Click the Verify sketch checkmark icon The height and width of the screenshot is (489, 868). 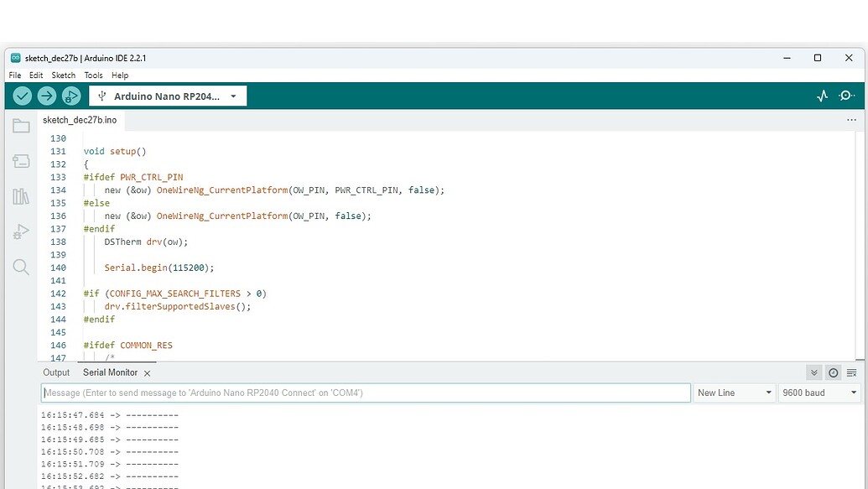point(22,96)
